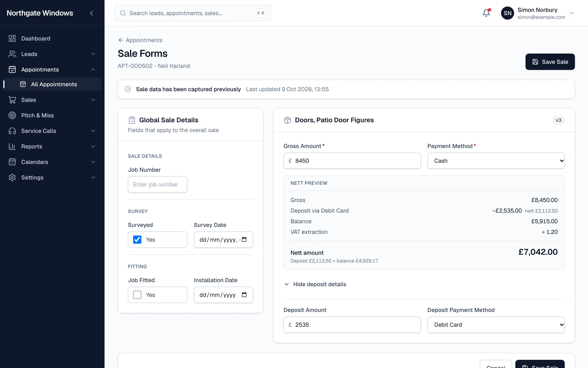Click the Calendars icon in sidebar
The height and width of the screenshot is (368, 588).
[x=12, y=162]
